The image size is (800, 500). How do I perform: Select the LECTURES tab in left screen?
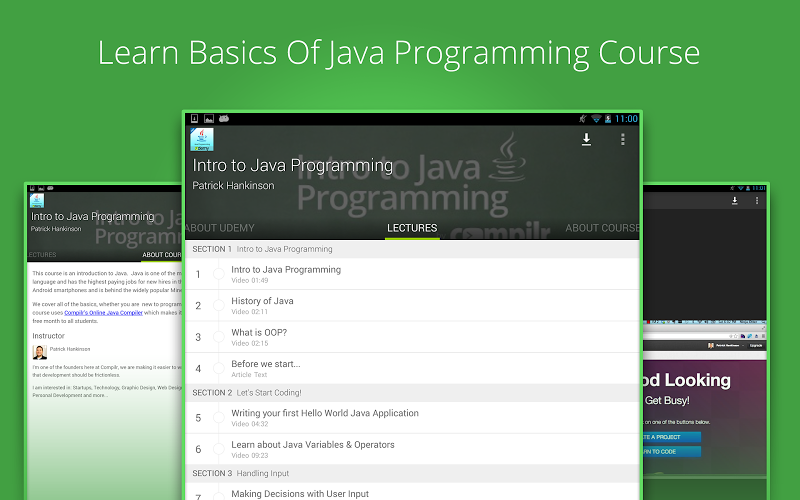[x=42, y=255]
